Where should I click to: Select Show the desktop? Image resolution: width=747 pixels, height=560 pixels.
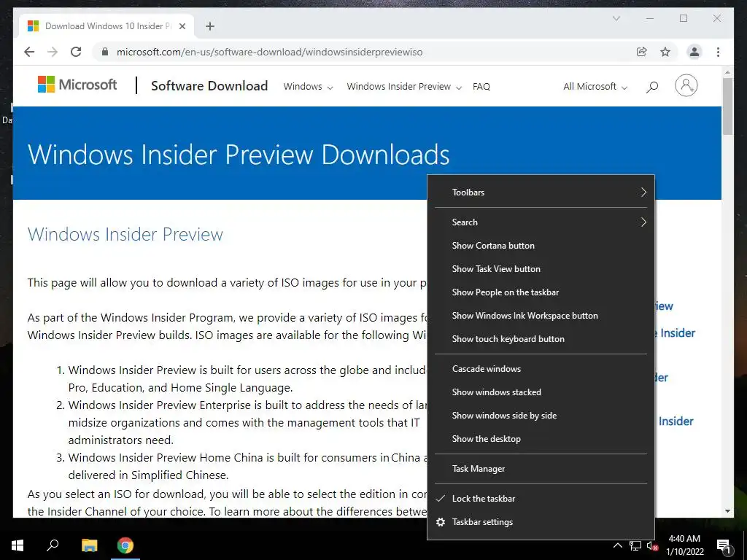pos(541,439)
